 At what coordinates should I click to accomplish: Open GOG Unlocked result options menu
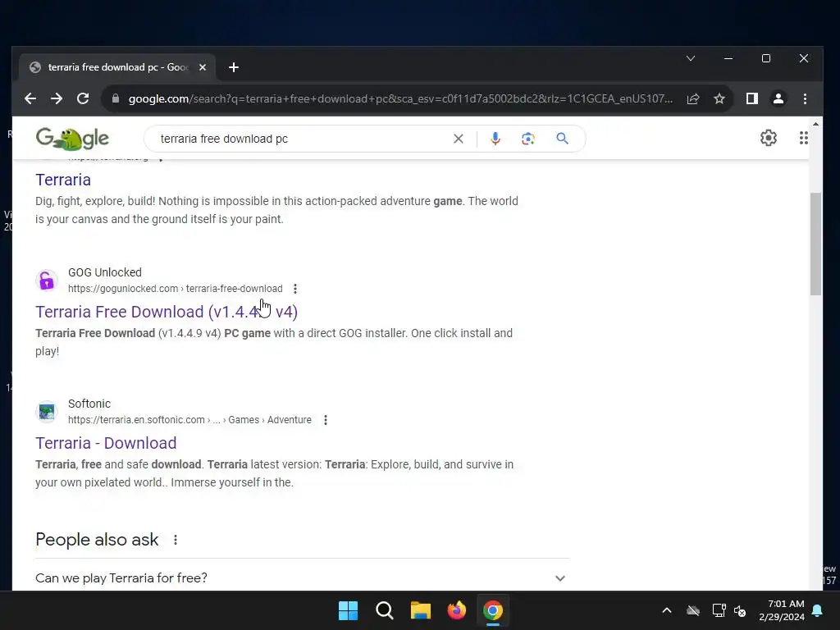[x=295, y=289]
